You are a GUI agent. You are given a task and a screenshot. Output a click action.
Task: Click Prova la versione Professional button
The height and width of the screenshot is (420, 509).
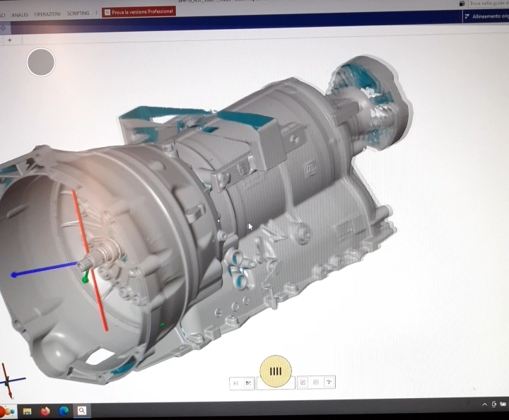tap(139, 12)
